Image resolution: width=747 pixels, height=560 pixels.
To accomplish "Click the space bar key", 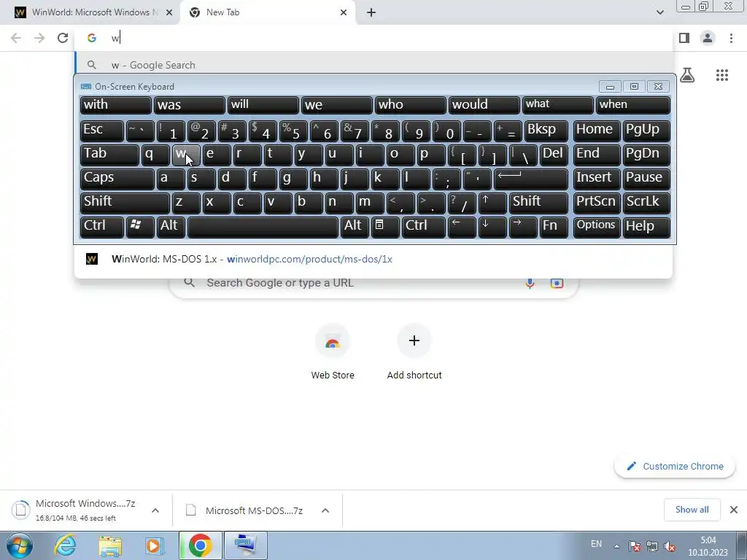I will click(x=263, y=227).
